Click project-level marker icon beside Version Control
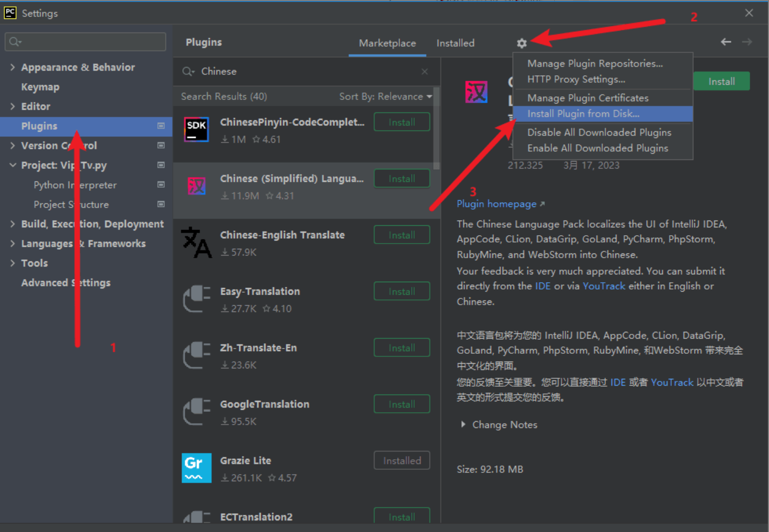 click(161, 145)
